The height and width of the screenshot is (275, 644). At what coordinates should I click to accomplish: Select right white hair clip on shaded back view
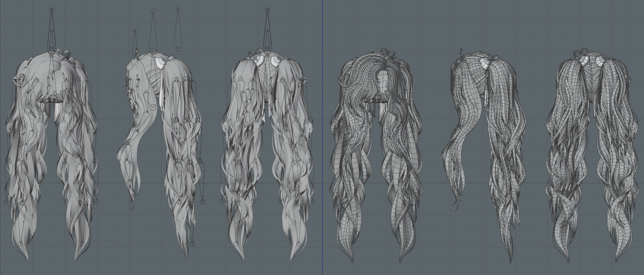[x=277, y=60]
